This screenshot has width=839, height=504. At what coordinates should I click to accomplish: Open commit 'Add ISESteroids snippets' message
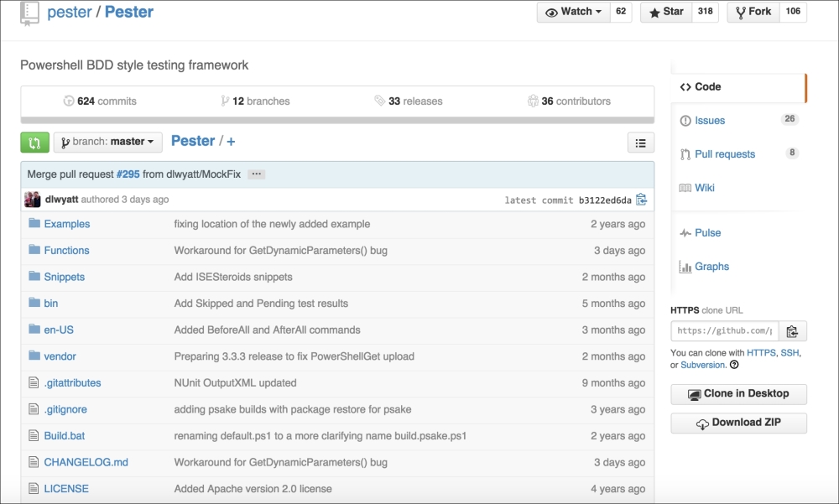[x=233, y=277]
